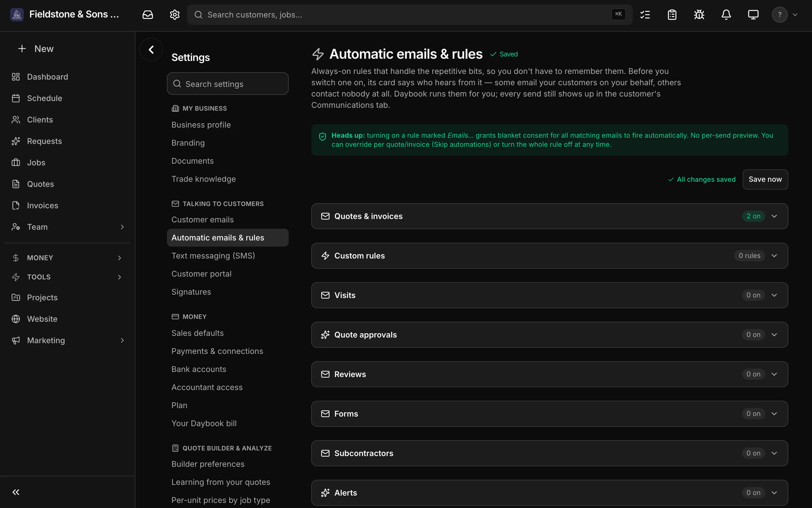Click the lightning bolt icon beside page title
Image resolution: width=812 pixels, height=508 pixels.
tap(318, 54)
